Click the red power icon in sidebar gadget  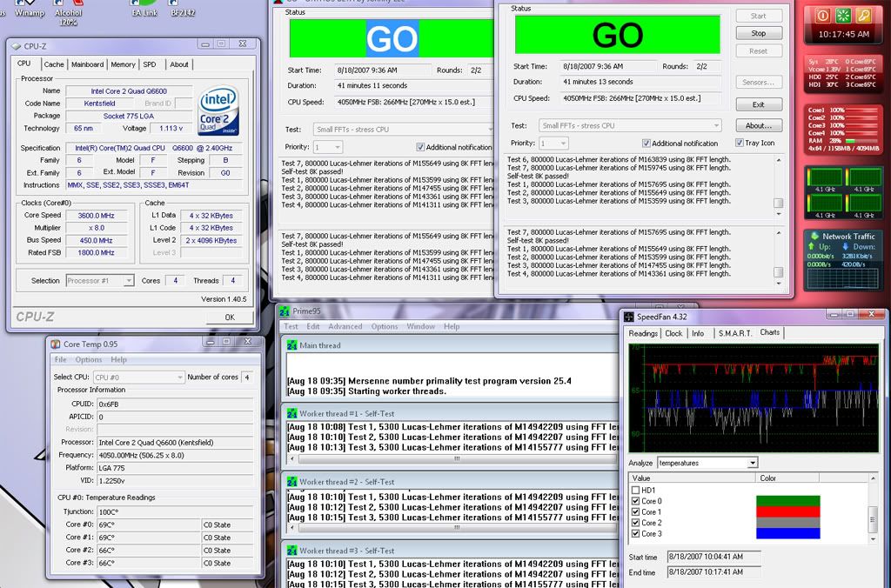tap(822, 16)
